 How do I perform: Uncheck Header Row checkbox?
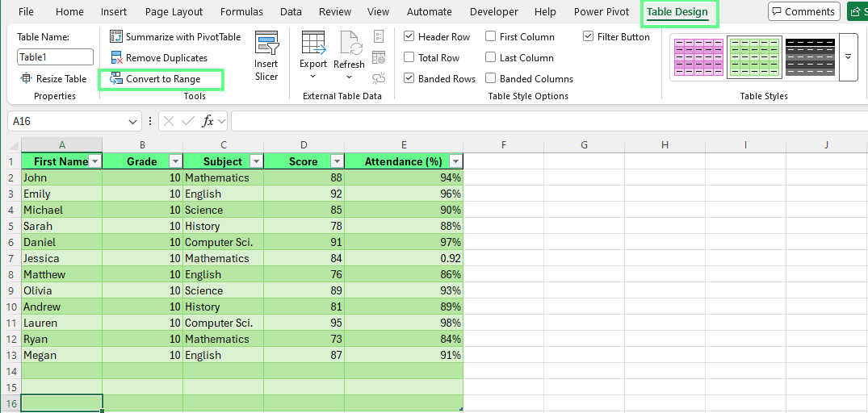tap(409, 36)
